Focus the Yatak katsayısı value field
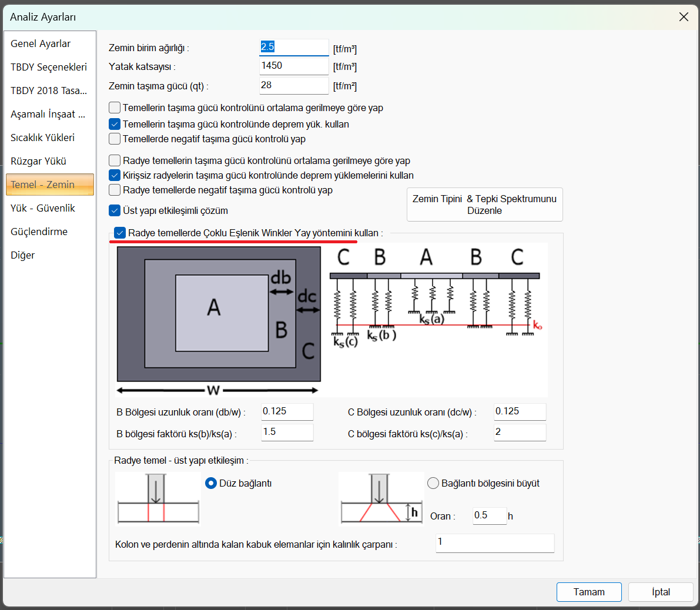This screenshot has width=700, height=610. click(x=294, y=66)
